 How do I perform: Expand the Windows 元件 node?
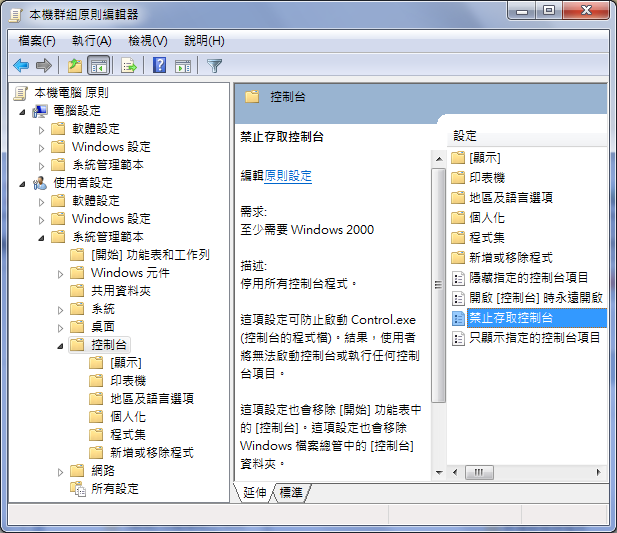pyautogui.click(x=60, y=274)
